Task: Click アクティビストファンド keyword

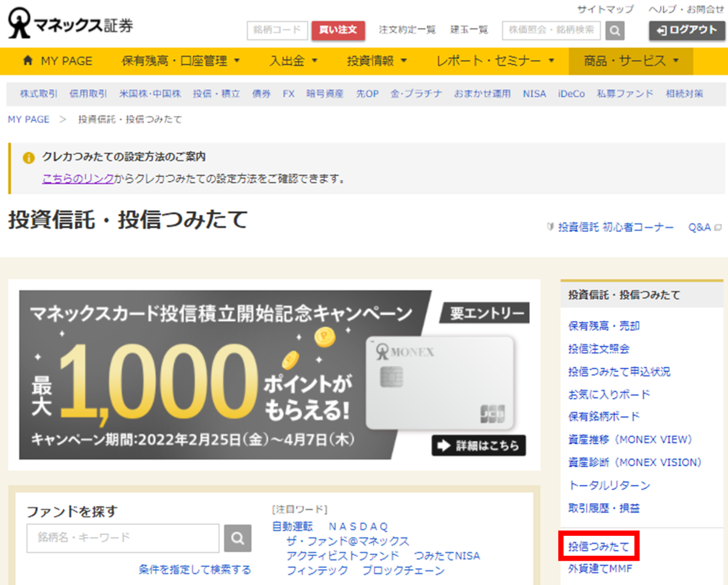Action: 342,556
